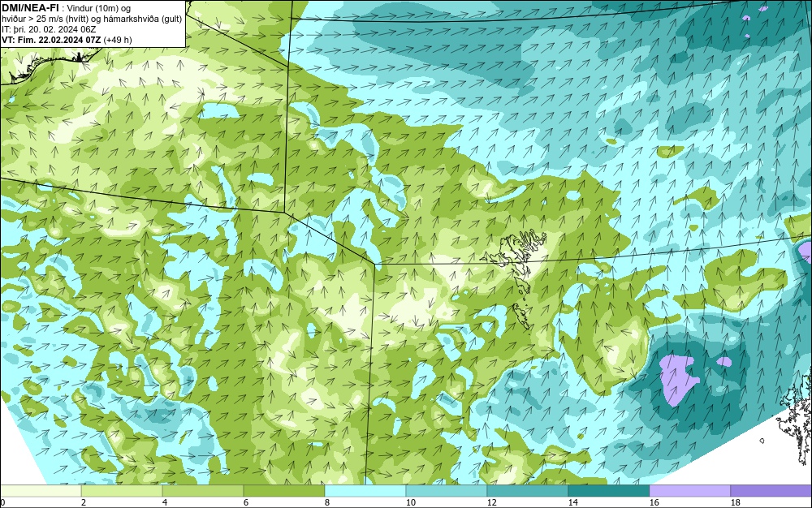Click the legend tick label 18
Image resolution: width=812 pixels, height=508 pixels.
point(736,502)
